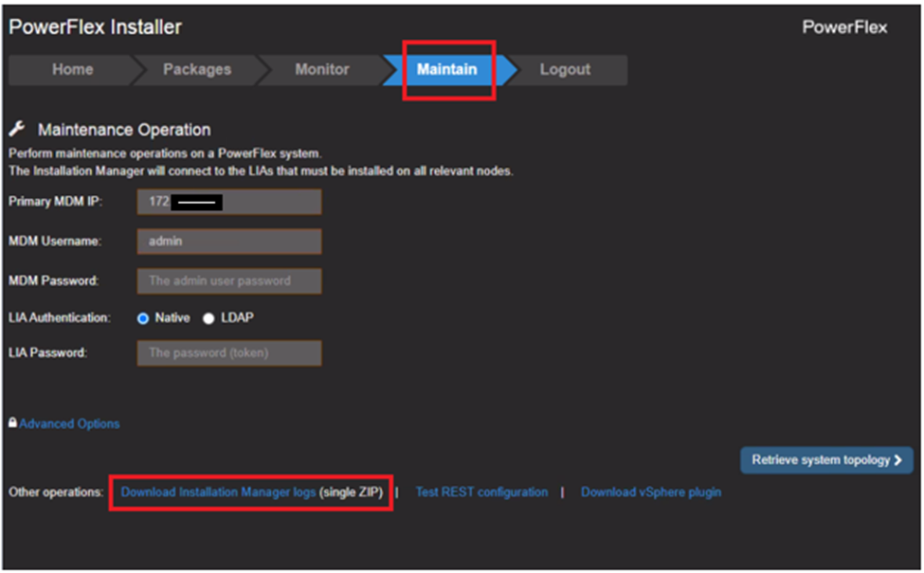Screen dimensions: 924x573
Task: Click the 'Primary MDM IP:' label
Action: pos(55,202)
